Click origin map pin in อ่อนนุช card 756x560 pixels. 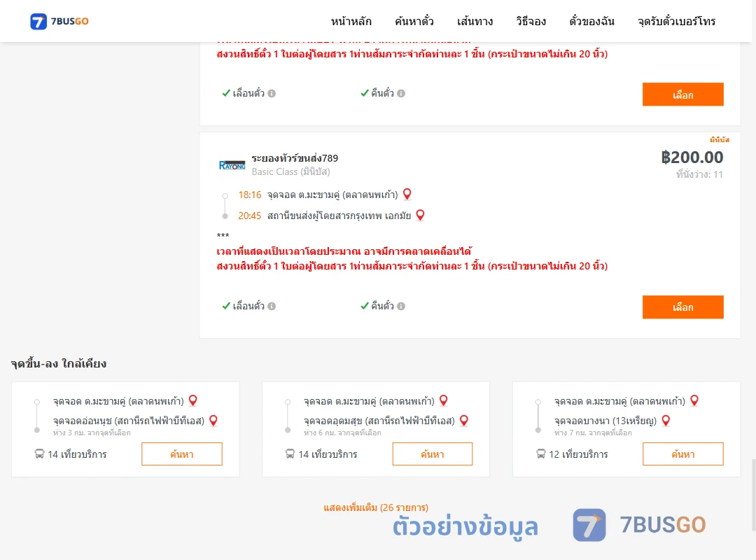(193, 400)
